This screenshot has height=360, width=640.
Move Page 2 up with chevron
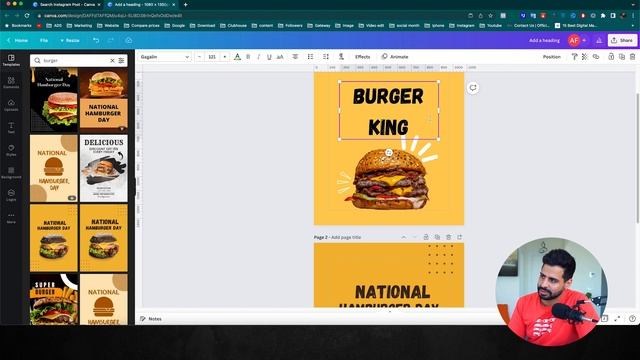404,237
